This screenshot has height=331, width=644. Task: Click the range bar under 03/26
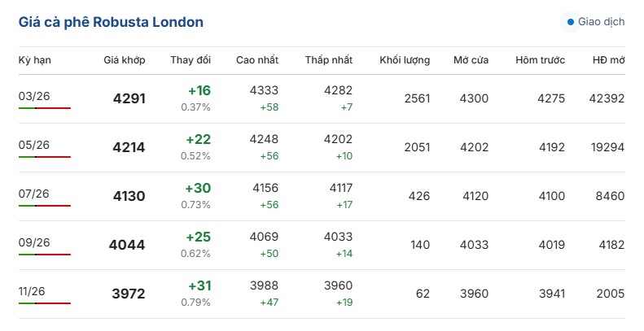45,108
